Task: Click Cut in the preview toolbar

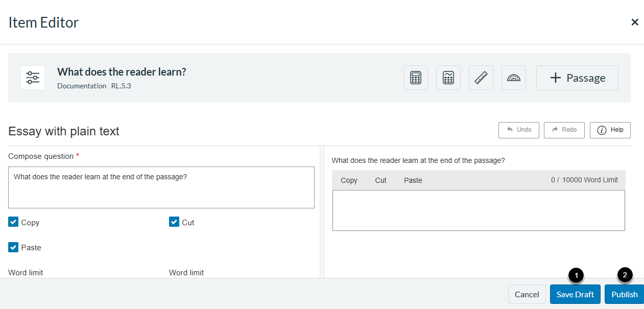Action: pyautogui.click(x=380, y=180)
